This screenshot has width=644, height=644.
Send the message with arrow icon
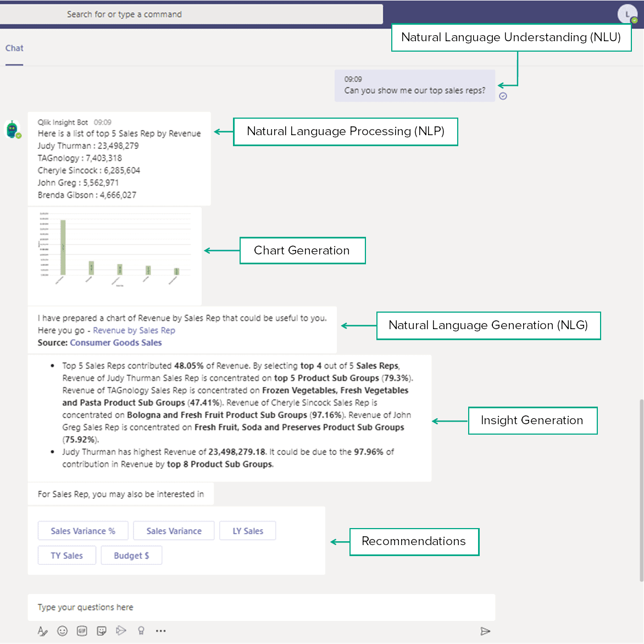(485, 631)
